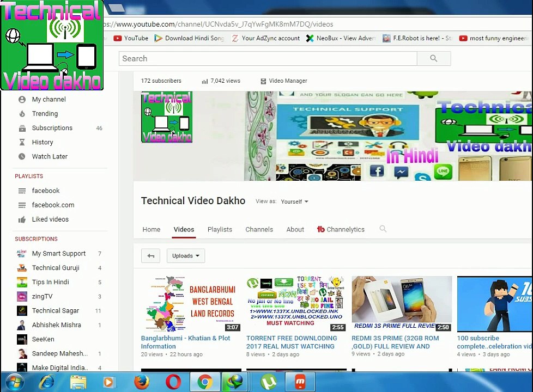The image size is (533, 392).
Task: Open Opera browser from taskbar
Action: point(173,382)
